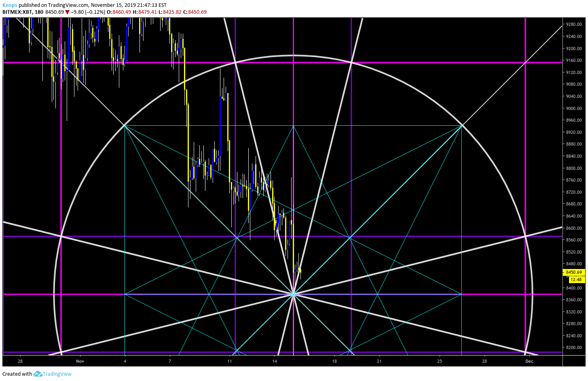
Task: Click the 21 date label on the time axis
Action: pos(379,361)
